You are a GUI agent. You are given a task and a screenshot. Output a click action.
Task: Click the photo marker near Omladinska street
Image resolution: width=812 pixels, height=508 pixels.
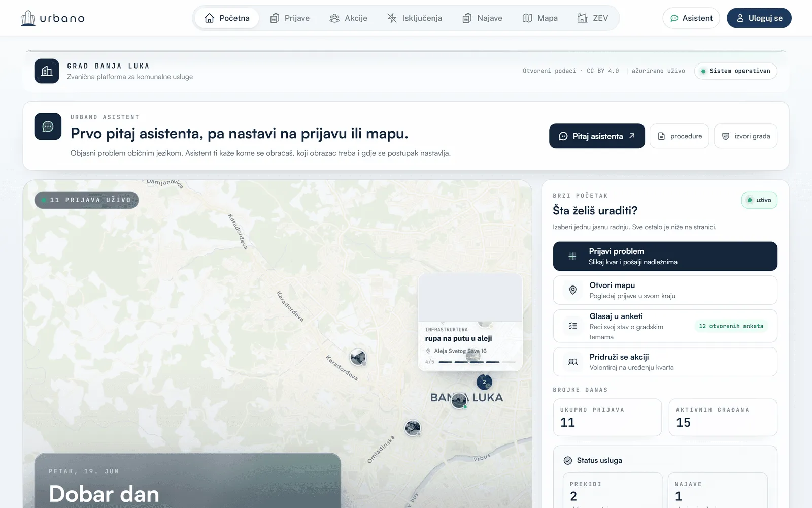[413, 428]
